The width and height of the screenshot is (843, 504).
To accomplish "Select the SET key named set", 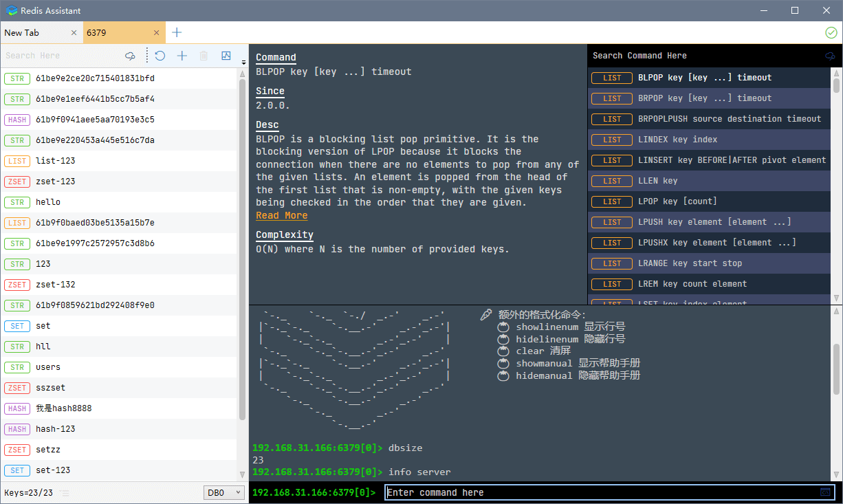I will coord(118,326).
